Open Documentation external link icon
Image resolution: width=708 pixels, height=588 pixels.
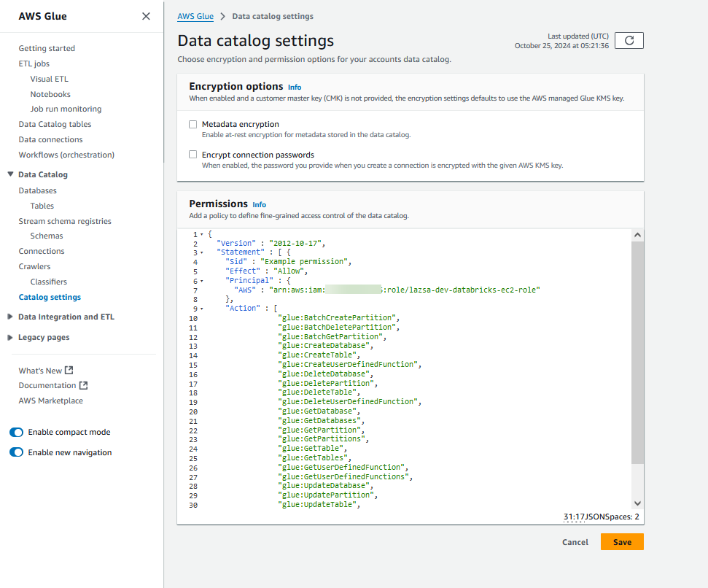click(84, 385)
